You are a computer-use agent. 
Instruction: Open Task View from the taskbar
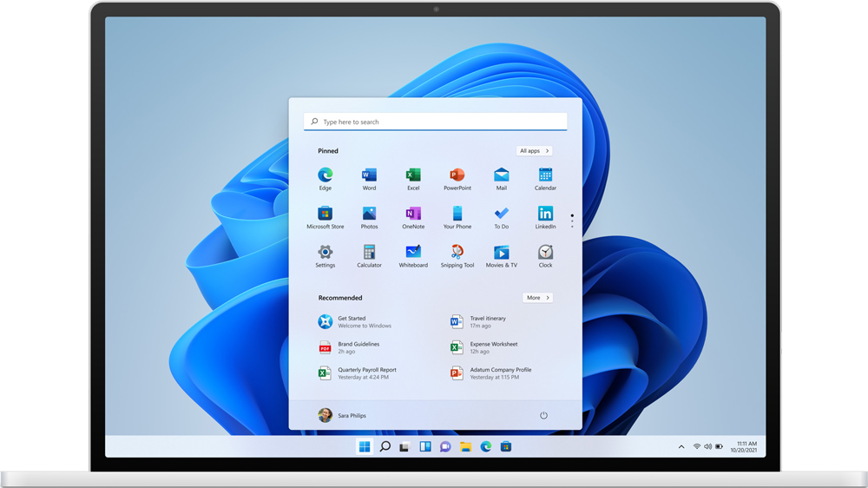point(404,446)
